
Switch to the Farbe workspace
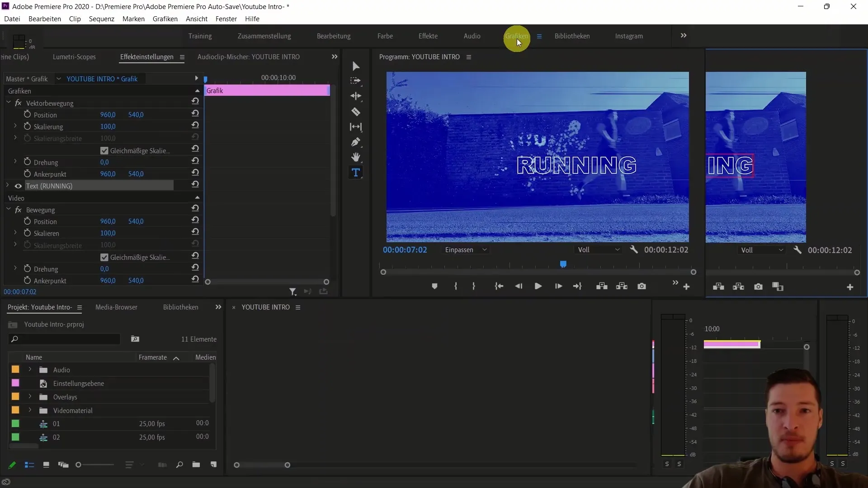pos(385,36)
